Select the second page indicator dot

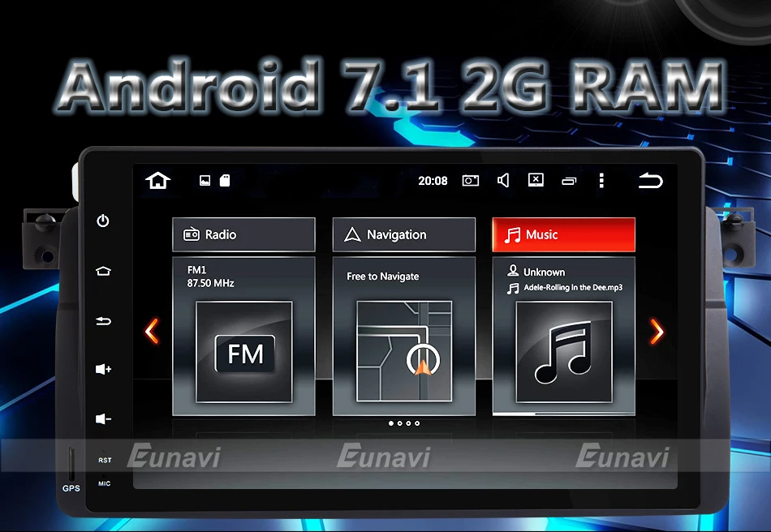click(400, 423)
